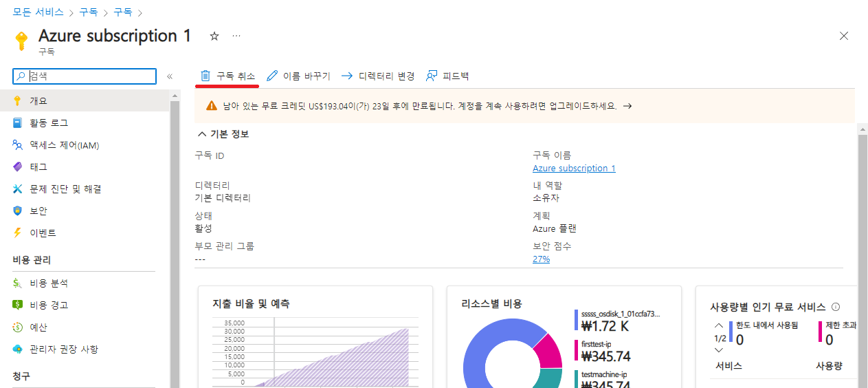868x388 pixels.
Task: Open 활동 로그 menu item
Action: pos(85,123)
